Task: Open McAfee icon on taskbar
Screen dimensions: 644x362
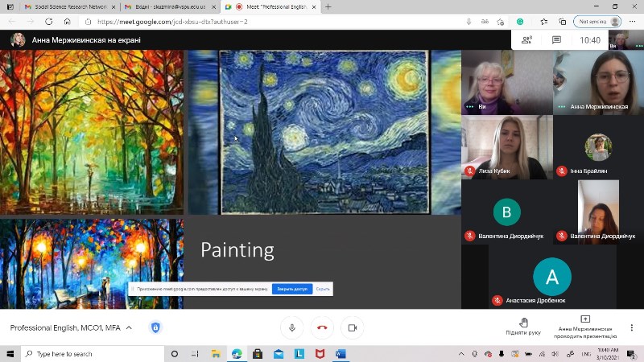Action: pos(320,354)
